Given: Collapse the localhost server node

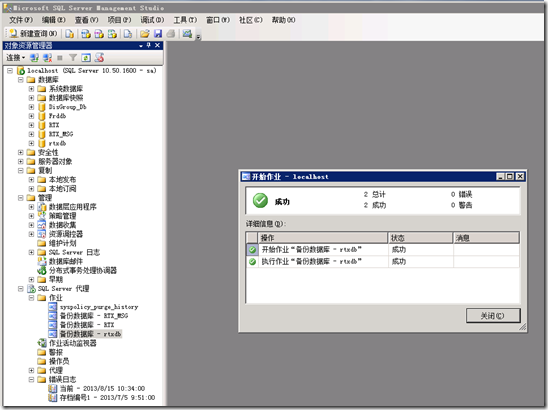Looking at the screenshot, I should pyautogui.click(x=10, y=71).
